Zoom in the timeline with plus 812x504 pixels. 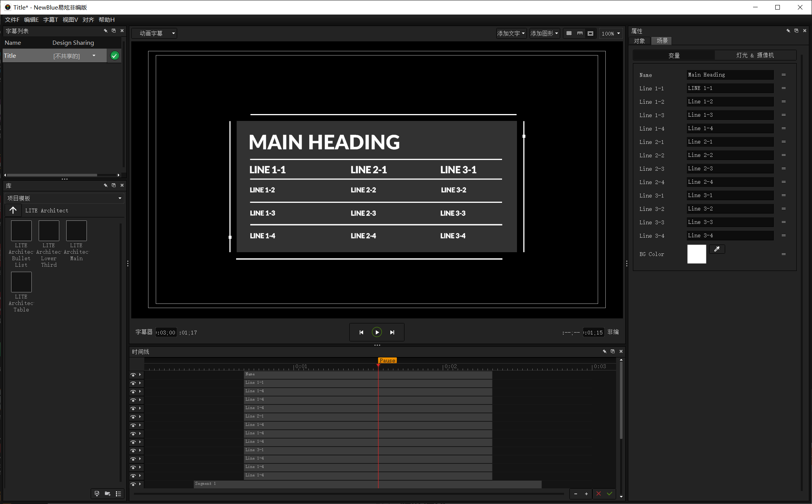point(586,494)
